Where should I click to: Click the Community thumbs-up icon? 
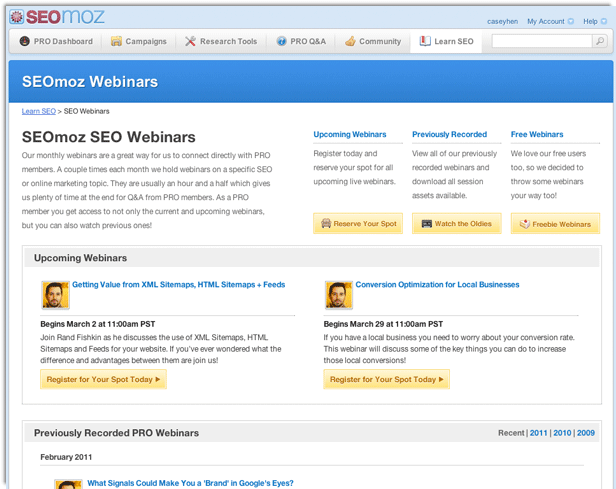pos(350,41)
